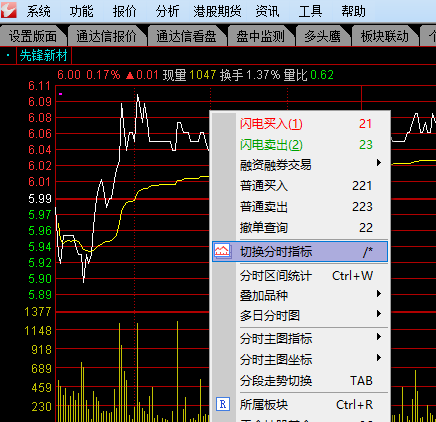Switch to the 通达信看盘 tab

pos(186,36)
